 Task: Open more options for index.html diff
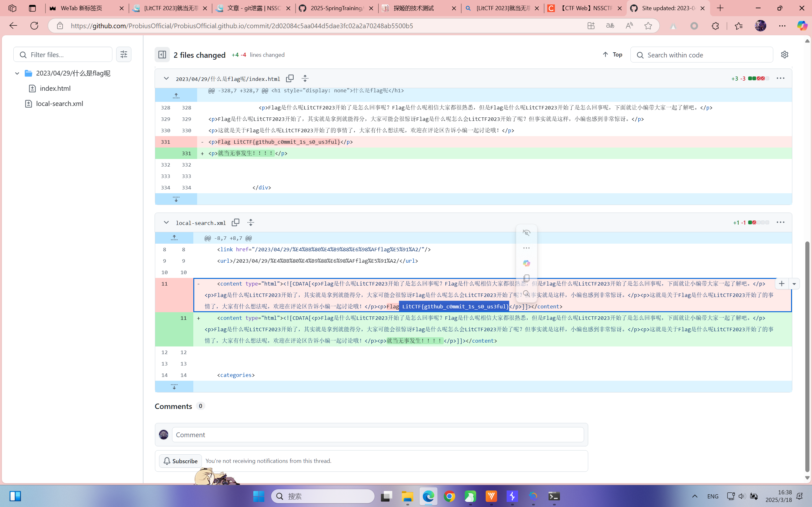coord(780,78)
